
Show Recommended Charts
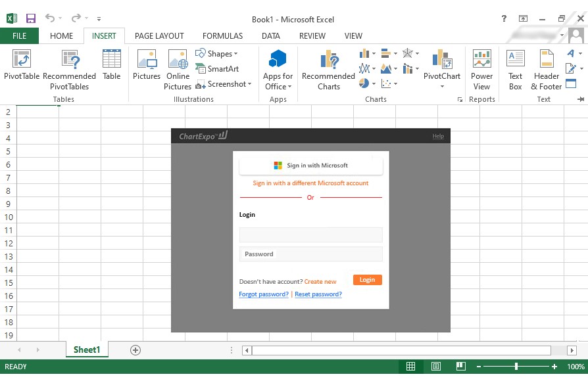pos(328,70)
